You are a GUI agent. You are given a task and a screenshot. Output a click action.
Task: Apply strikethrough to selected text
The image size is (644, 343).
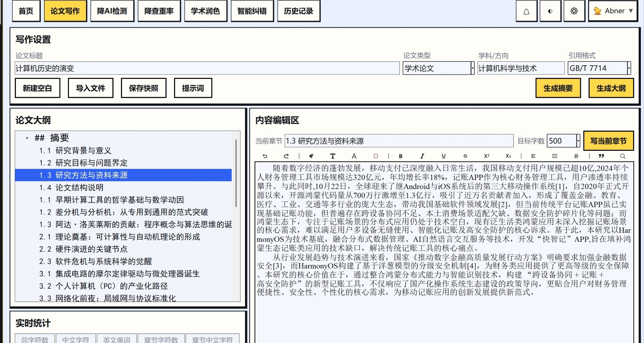pos(465,156)
